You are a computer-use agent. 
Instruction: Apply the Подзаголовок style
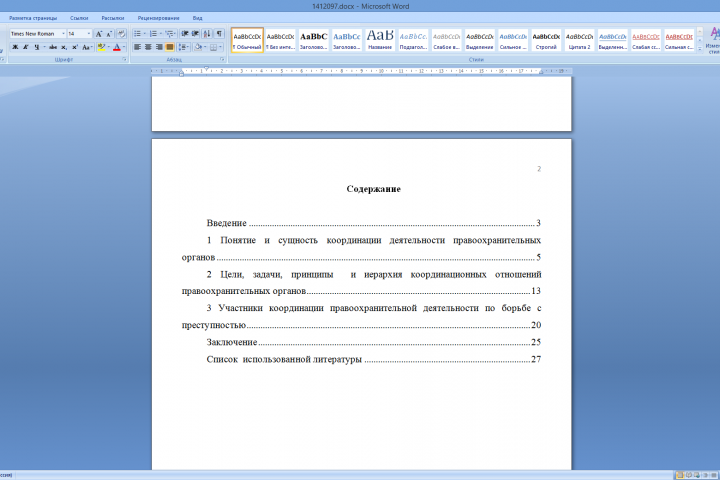click(x=413, y=40)
